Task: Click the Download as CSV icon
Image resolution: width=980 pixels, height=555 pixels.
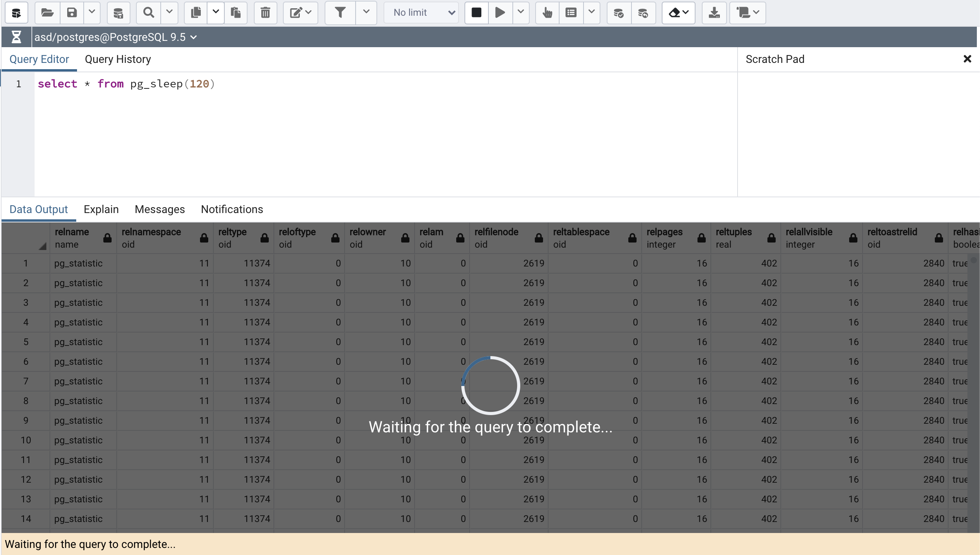Action: (x=714, y=13)
